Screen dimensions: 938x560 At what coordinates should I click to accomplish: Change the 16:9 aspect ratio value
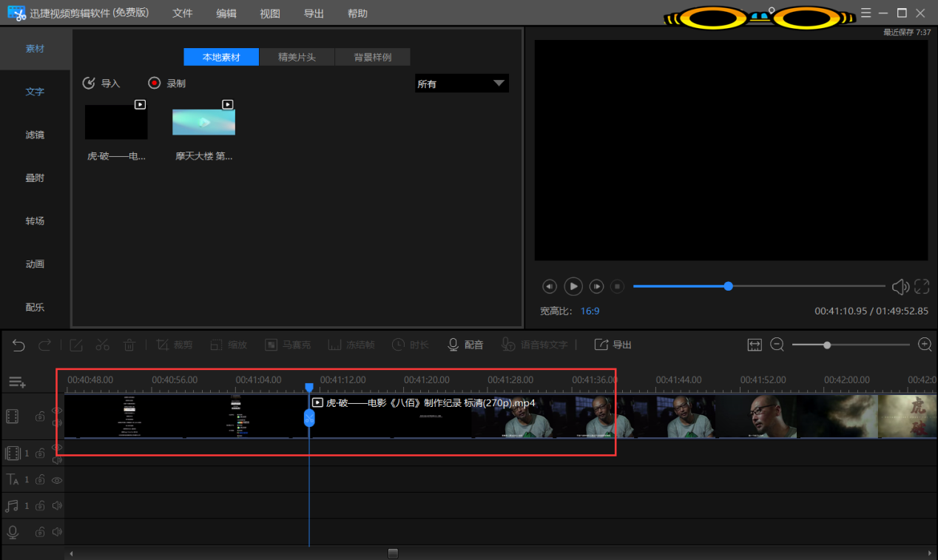(590, 311)
